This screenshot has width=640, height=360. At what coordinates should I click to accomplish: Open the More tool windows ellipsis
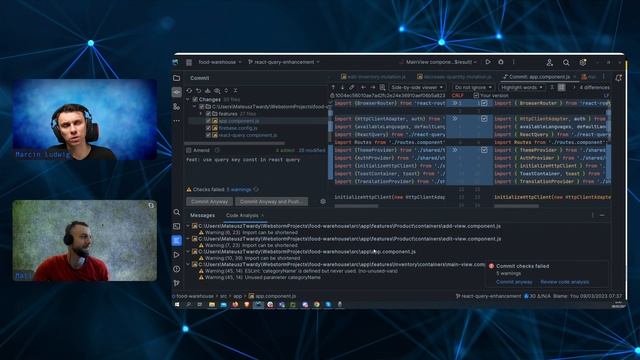[x=177, y=121]
